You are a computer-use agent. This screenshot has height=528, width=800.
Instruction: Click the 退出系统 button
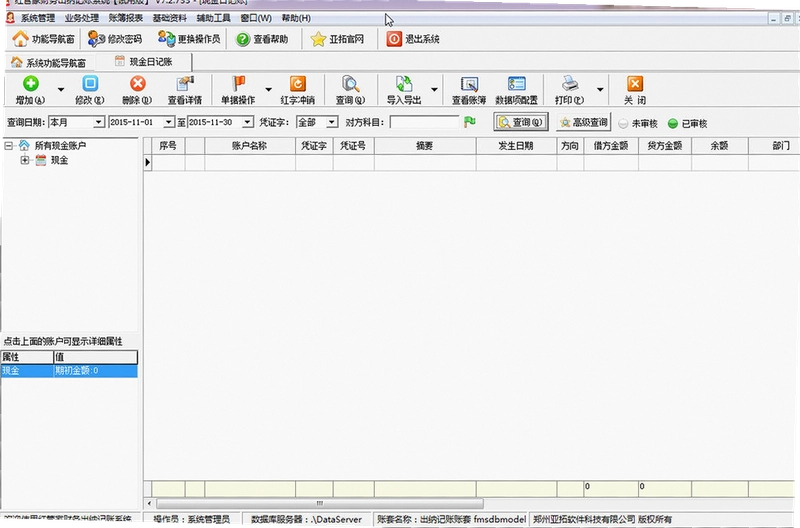[x=413, y=39]
